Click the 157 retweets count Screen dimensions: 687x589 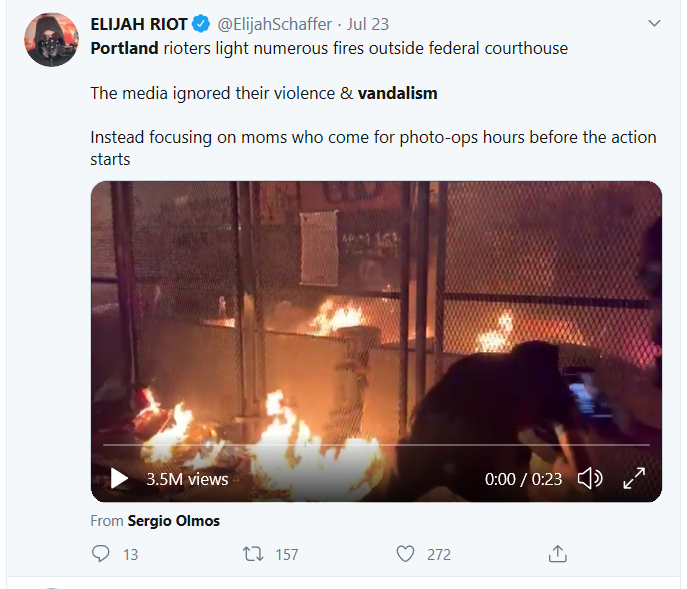(287, 554)
